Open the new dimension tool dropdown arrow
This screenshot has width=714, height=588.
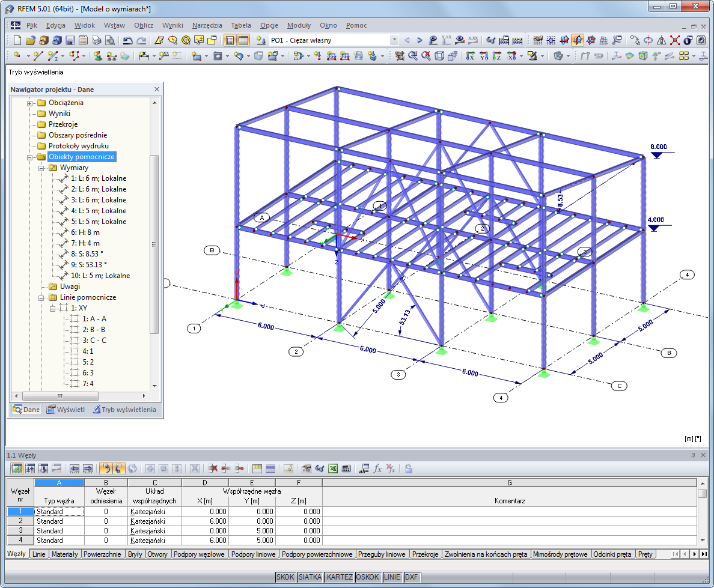tap(154, 56)
